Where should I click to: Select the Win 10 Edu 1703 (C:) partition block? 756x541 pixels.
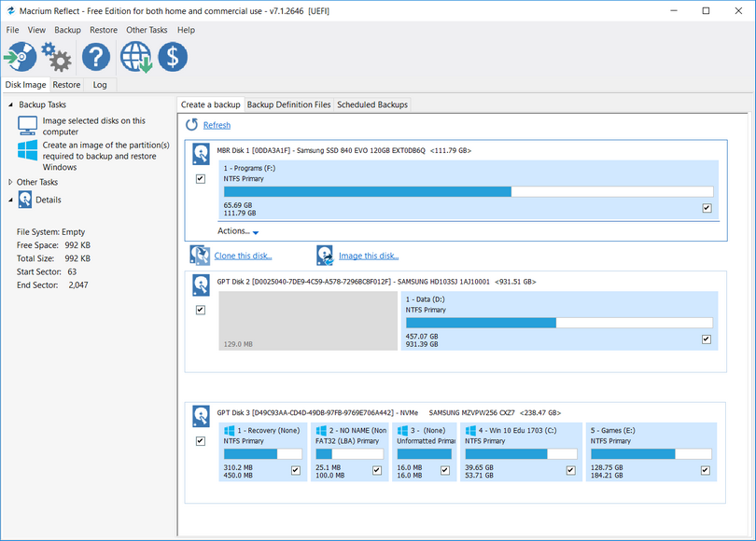tap(521, 451)
